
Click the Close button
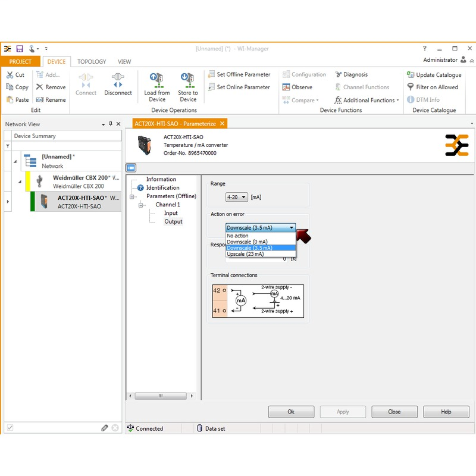394,412
